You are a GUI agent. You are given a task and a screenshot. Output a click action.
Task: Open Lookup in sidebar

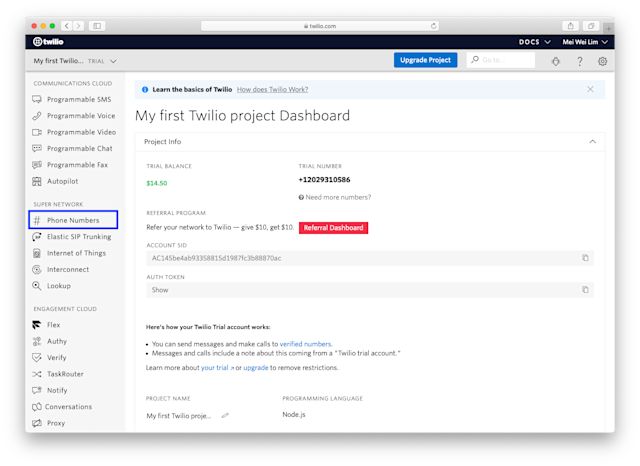pyautogui.click(x=59, y=286)
